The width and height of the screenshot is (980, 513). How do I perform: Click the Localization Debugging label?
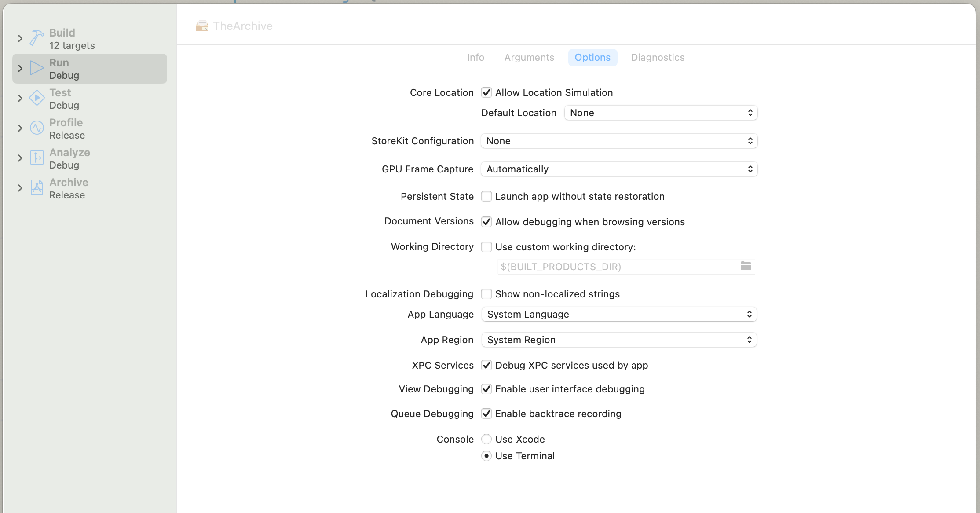(x=419, y=294)
